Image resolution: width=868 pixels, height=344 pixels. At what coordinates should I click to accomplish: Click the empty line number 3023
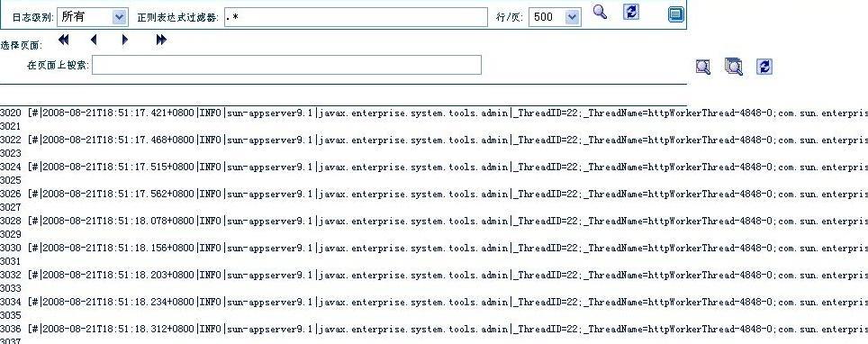[11, 153]
